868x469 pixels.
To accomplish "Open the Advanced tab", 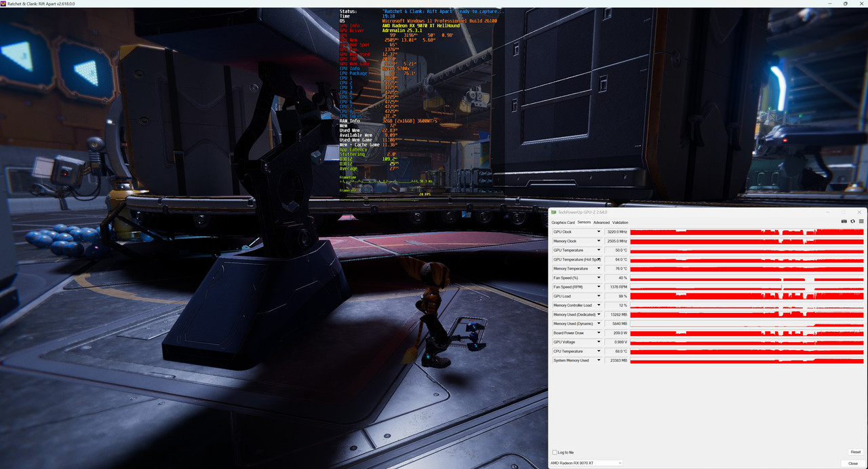I will click(x=601, y=223).
